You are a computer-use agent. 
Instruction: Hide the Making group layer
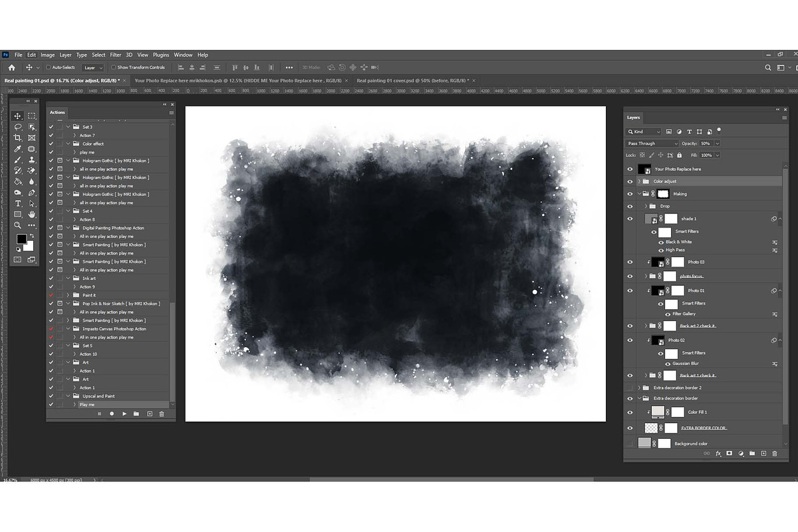pyautogui.click(x=630, y=194)
